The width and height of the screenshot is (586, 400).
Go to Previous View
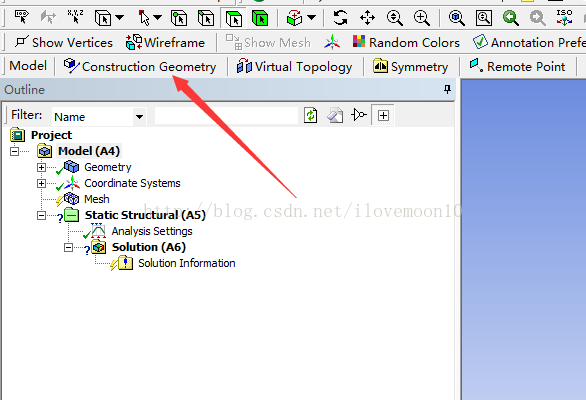tap(511, 18)
